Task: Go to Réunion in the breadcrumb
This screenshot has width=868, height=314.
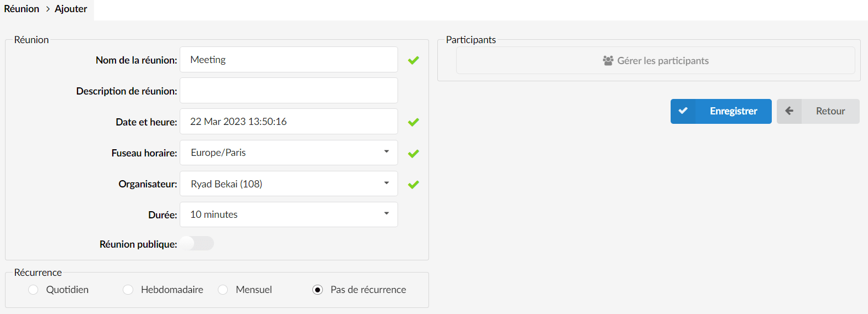Action: coord(22,9)
